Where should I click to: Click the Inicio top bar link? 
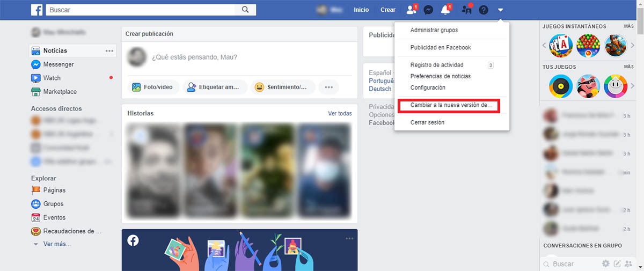(361, 10)
